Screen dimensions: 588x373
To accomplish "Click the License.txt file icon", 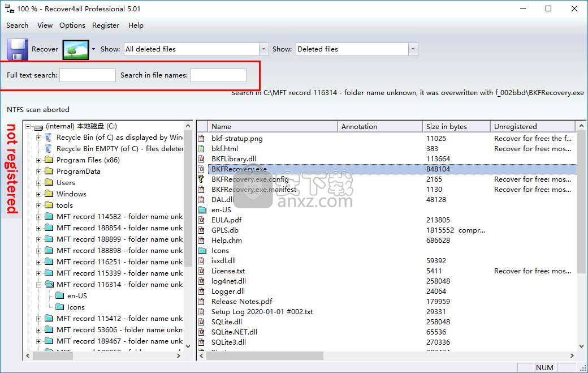I will pos(202,271).
